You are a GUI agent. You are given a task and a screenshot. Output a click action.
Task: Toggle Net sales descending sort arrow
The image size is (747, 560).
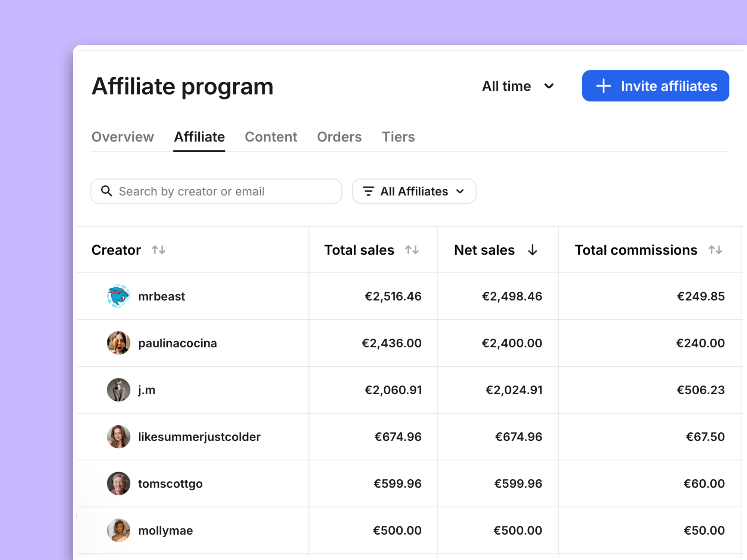pos(533,250)
